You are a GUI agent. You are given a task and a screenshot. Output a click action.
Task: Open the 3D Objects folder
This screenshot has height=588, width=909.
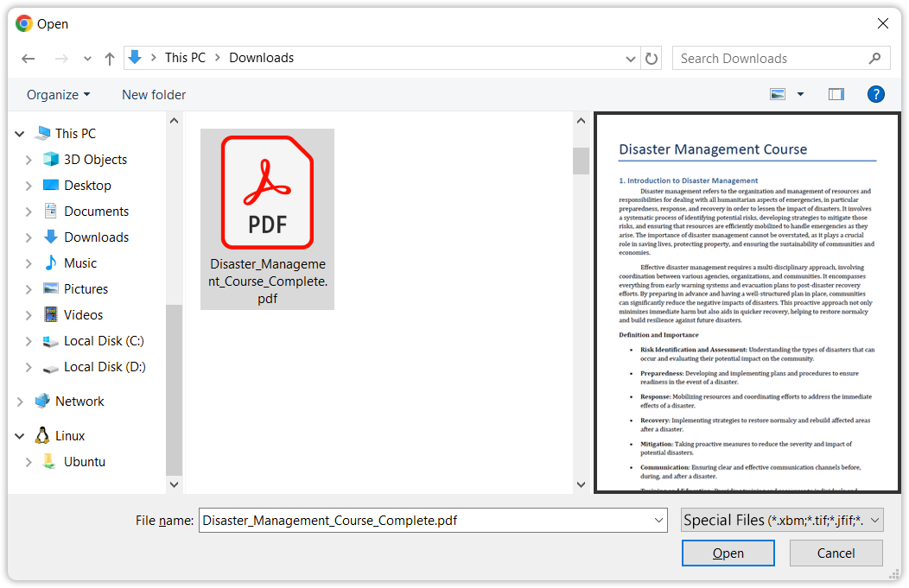pyautogui.click(x=95, y=160)
